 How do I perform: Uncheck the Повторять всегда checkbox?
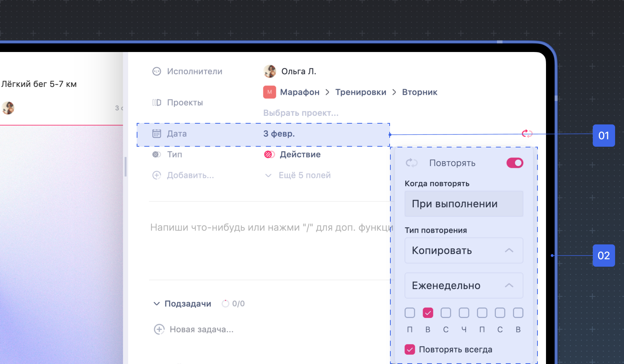tap(410, 349)
